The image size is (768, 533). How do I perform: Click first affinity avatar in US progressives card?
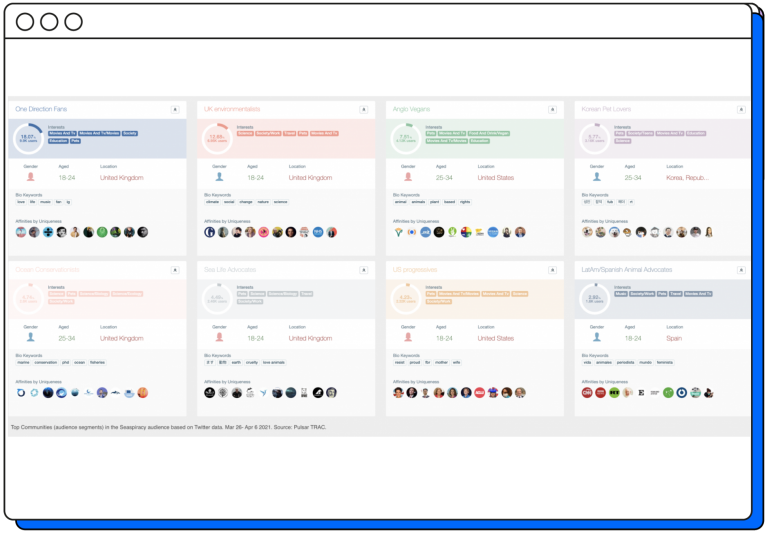pyautogui.click(x=398, y=393)
